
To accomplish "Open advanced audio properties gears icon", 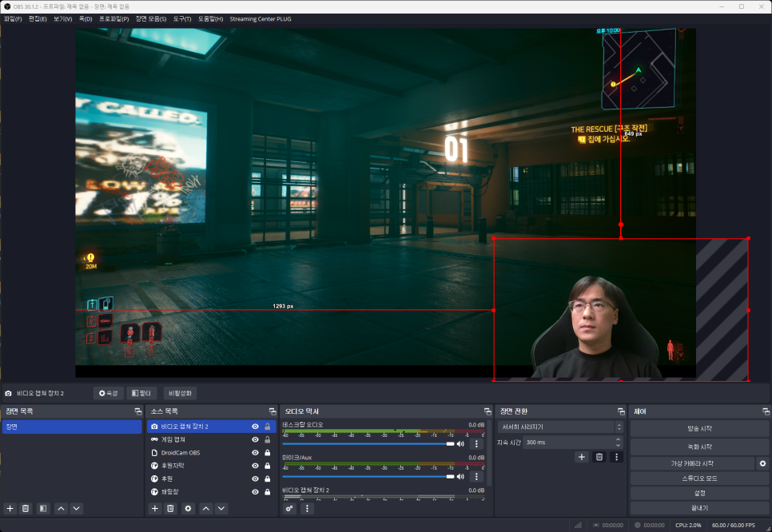I will (289, 508).
